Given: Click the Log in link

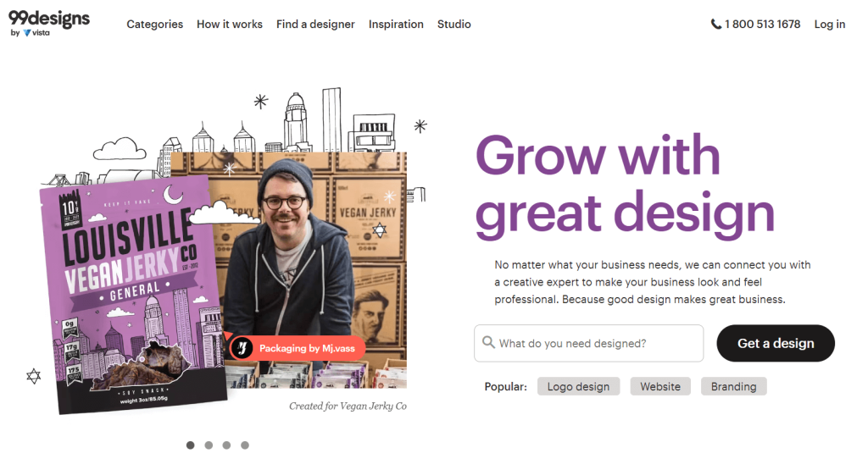Looking at the screenshot, I should pyautogui.click(x=829, y=25).
